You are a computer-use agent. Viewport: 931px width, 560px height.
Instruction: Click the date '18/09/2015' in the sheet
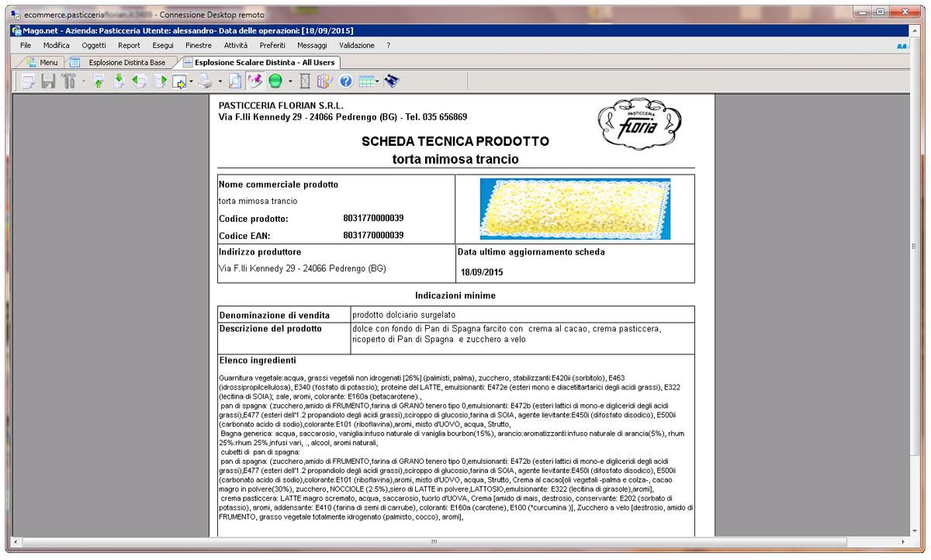(482, 272)
